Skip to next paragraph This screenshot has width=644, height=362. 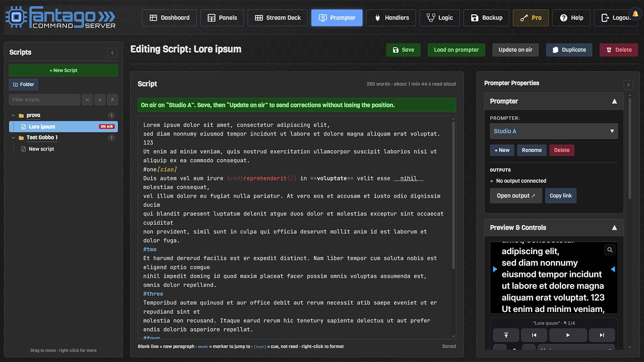[602, 335]
